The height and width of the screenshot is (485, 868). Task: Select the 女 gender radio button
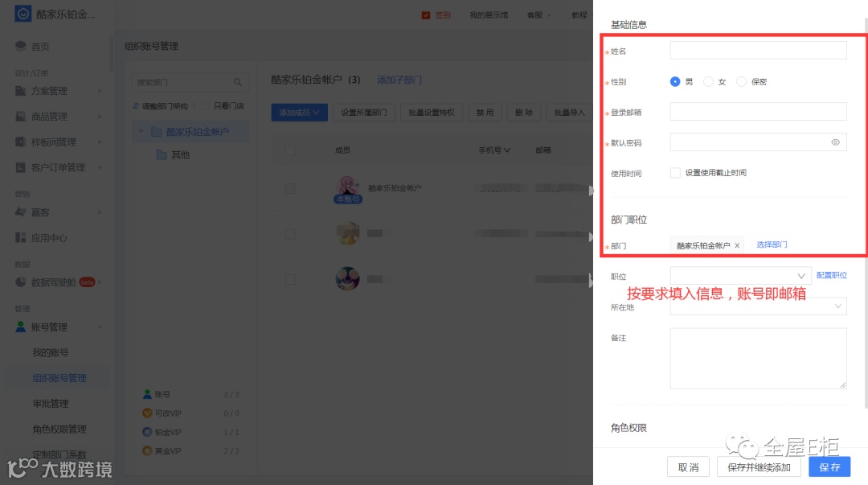(x=708, y=81)
